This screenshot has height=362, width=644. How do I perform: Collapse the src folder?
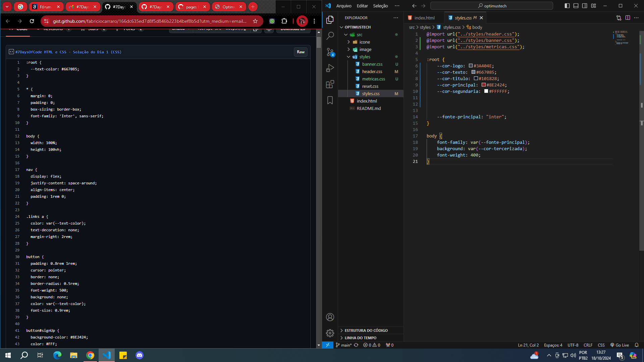click(x=371, y=35)
